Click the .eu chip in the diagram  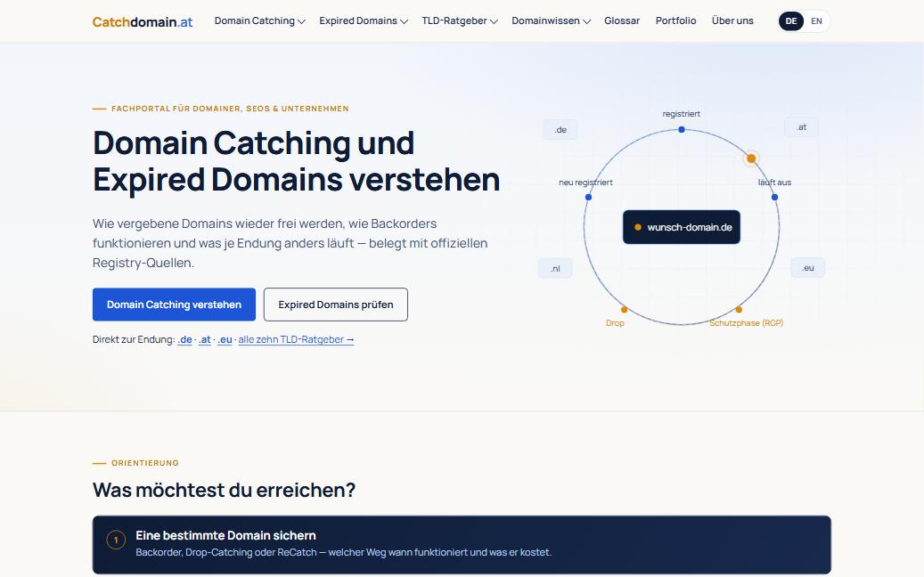[808, 268]
